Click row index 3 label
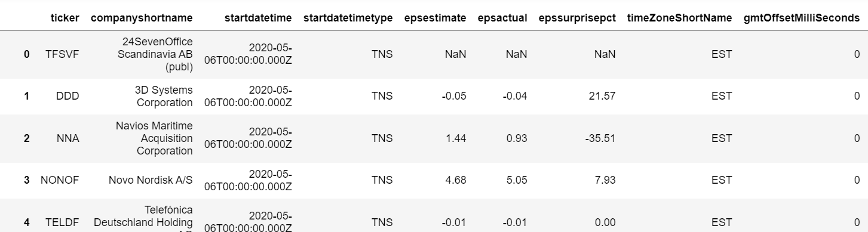This screenshot has width=868, height=232. click(x=27, y=180)
